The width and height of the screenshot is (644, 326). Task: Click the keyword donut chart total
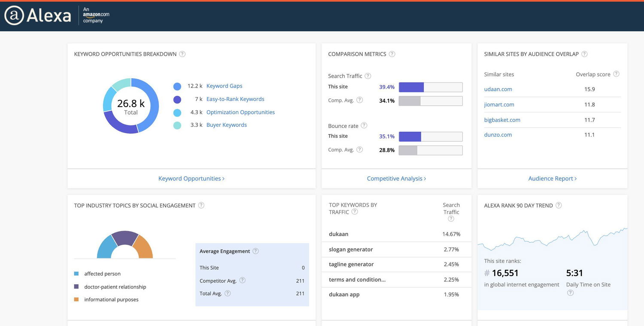pyautogui.click(x=131, y=106)
